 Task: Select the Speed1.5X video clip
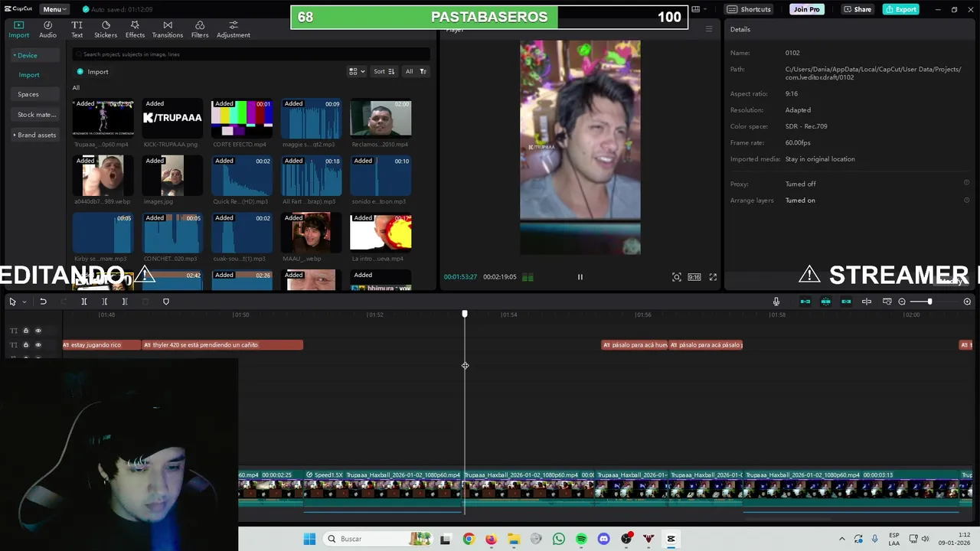coord(384,488)
